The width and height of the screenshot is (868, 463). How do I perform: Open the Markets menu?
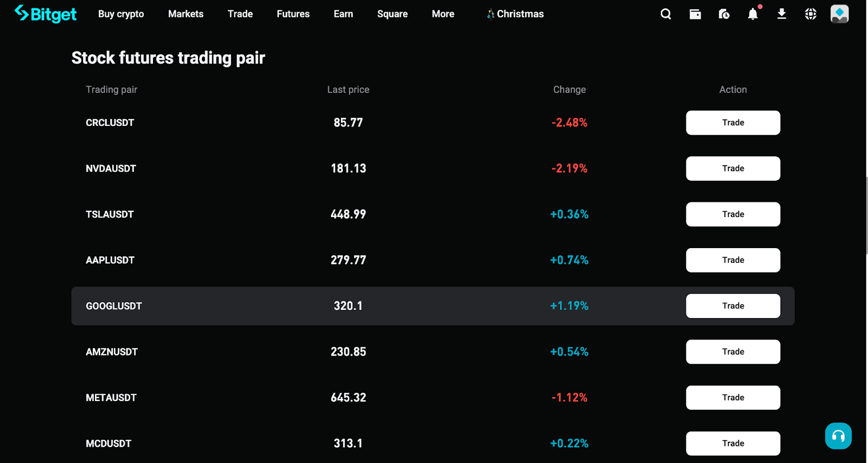tap(186, 14)
